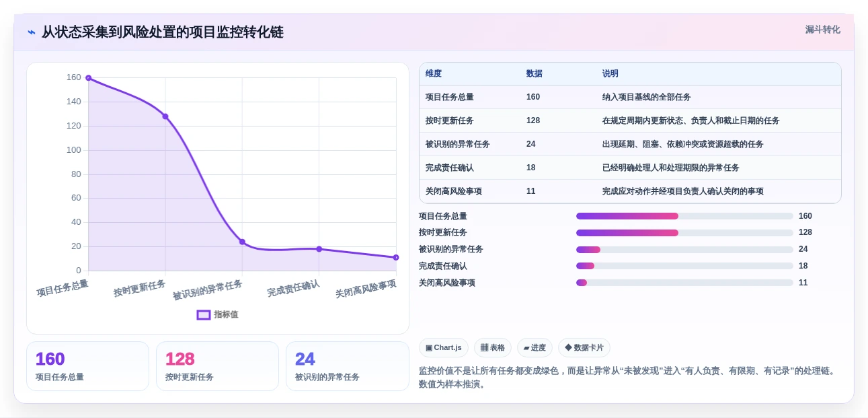Toggle the 指标值 legend swatch
868x418 pixels.
pyautogui.click(x=204, y=314)
